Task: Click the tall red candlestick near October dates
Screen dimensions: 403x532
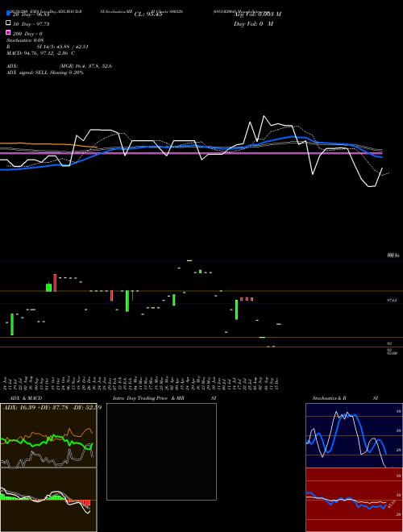Action: point(55,283)
